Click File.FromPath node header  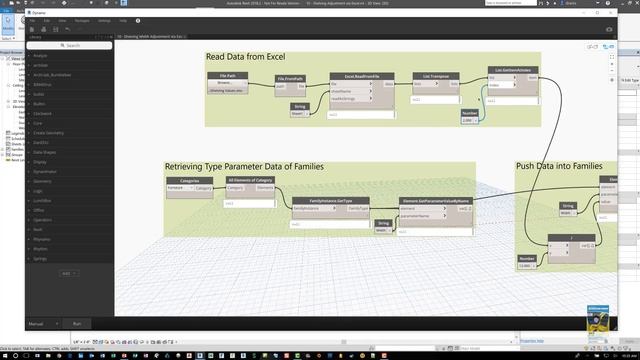tap(290, 79)
